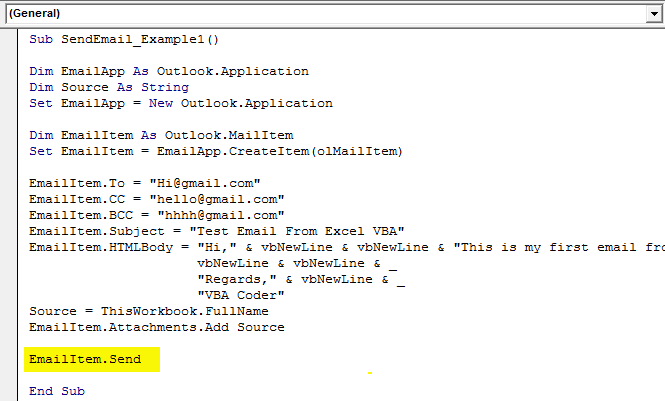Viewport: 665px width, 401px height.
Task: Open the (General) object dropdown arrow
Action: tap(654, 14)
